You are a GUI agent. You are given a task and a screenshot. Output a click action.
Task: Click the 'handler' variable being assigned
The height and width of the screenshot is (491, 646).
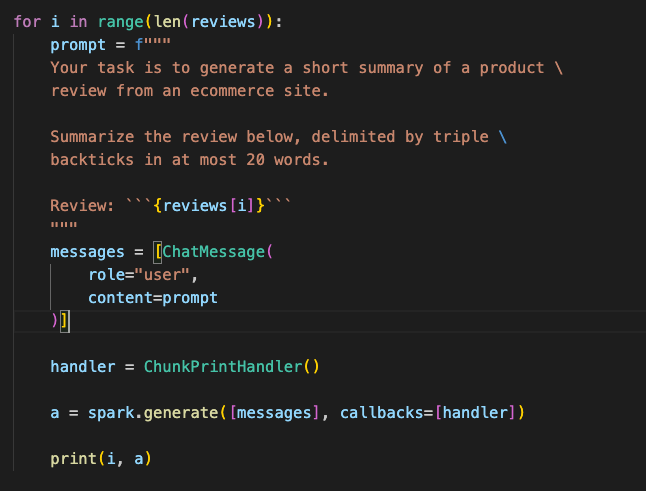83,367
